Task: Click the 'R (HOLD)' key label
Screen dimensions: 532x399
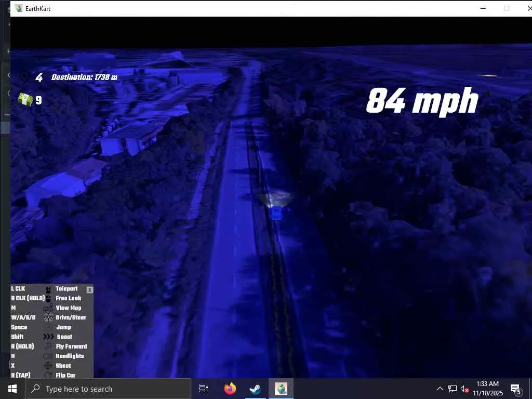Action: 22,347
